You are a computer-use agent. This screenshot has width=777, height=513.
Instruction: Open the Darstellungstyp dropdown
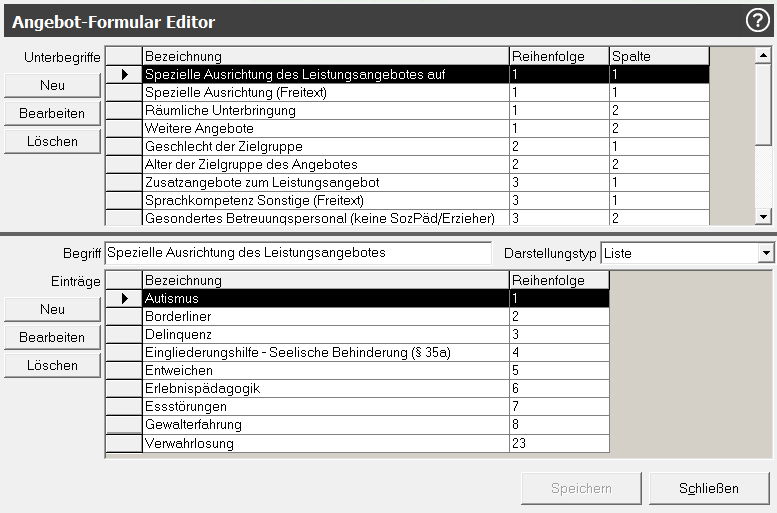[766, 254]
